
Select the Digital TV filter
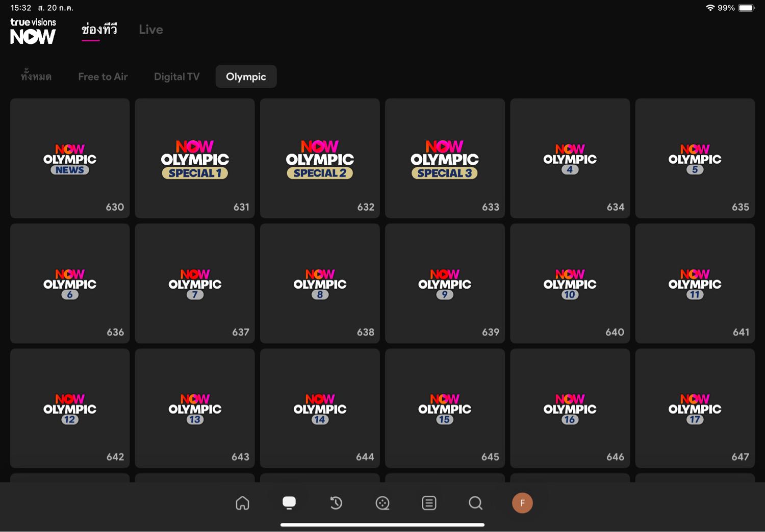click(177, 77)
